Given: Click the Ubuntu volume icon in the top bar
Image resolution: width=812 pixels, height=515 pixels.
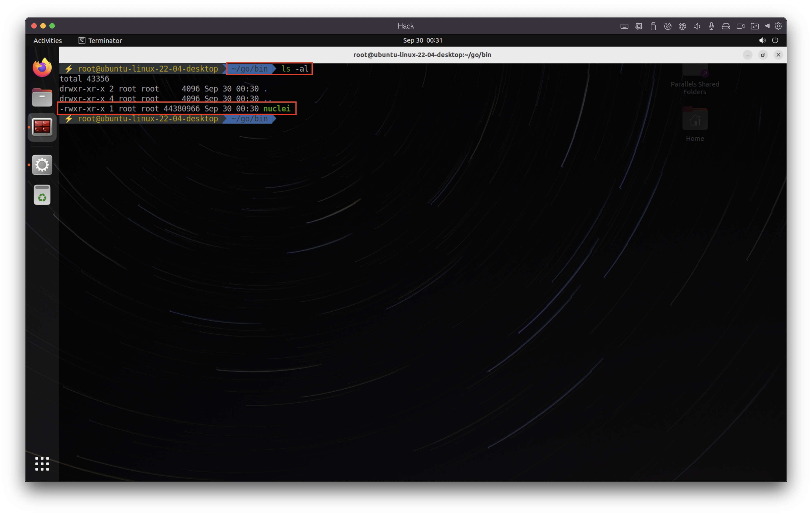Looking at the screenshot, I should [762, 41].
